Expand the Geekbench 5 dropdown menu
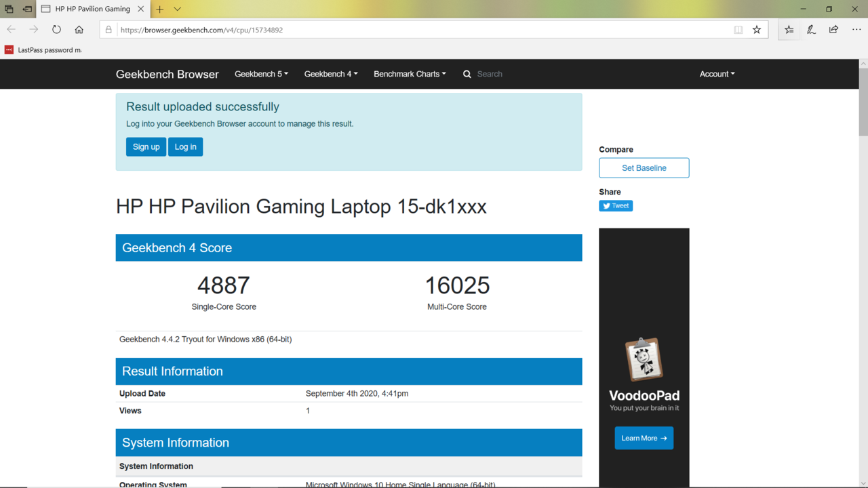 pos(261,74)
